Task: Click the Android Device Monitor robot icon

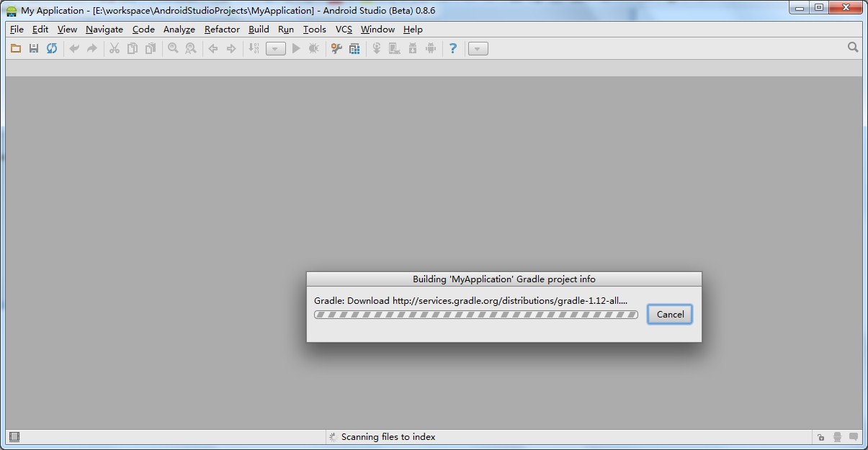Action: [x=431, y=48]
